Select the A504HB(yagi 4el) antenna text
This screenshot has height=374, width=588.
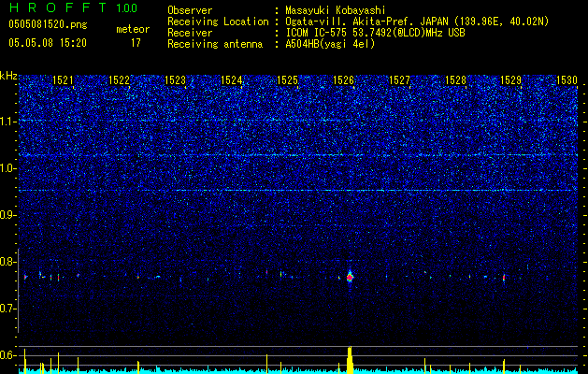330,44
